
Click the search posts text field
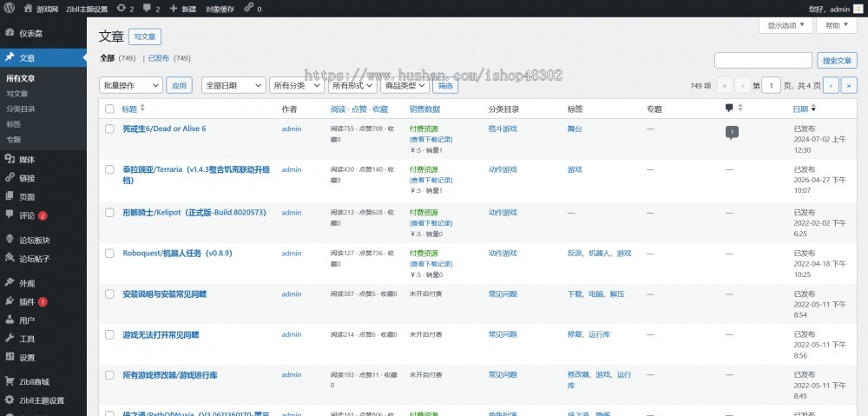click(x=763, y=61)
